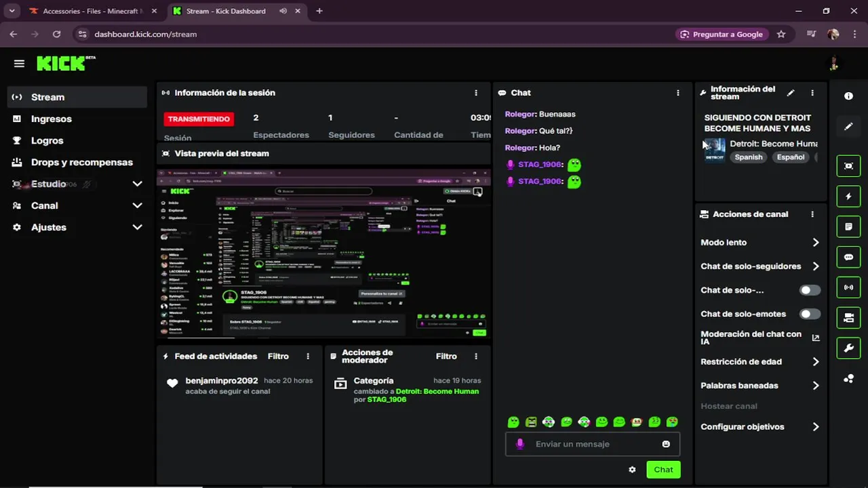Click the KICK beta logo

pyautogui.click(x=66, y=63)
